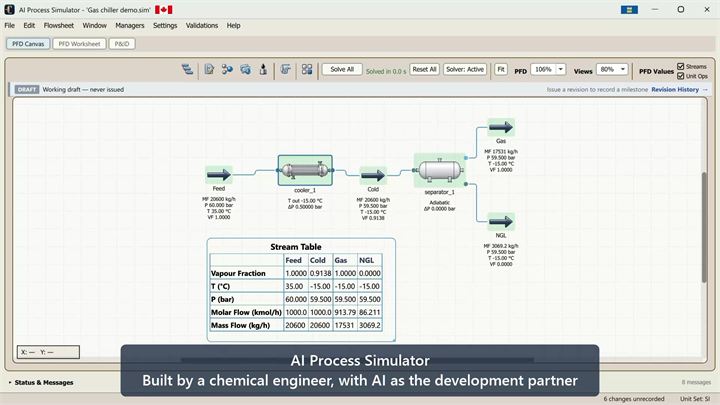Switch to the P&ID tab
Viewport: 720px width, 405px height.
(x=122, y=44)
